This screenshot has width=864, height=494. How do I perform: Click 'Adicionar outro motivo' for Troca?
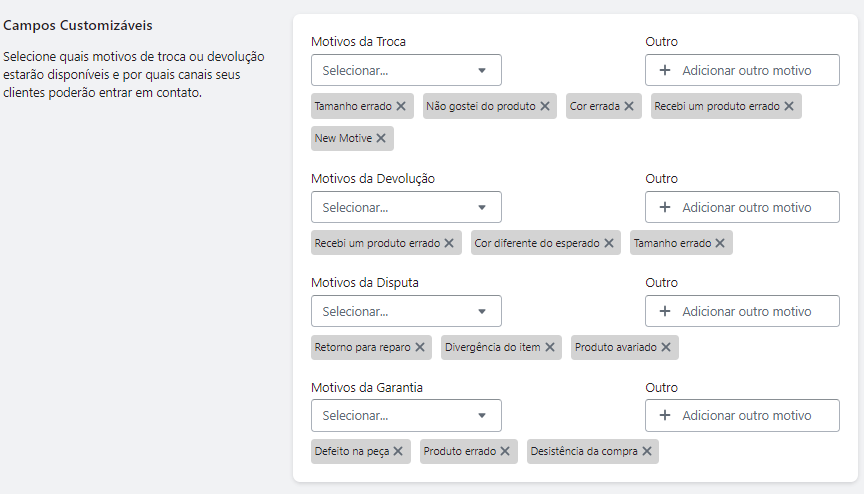tap(742, 71)
